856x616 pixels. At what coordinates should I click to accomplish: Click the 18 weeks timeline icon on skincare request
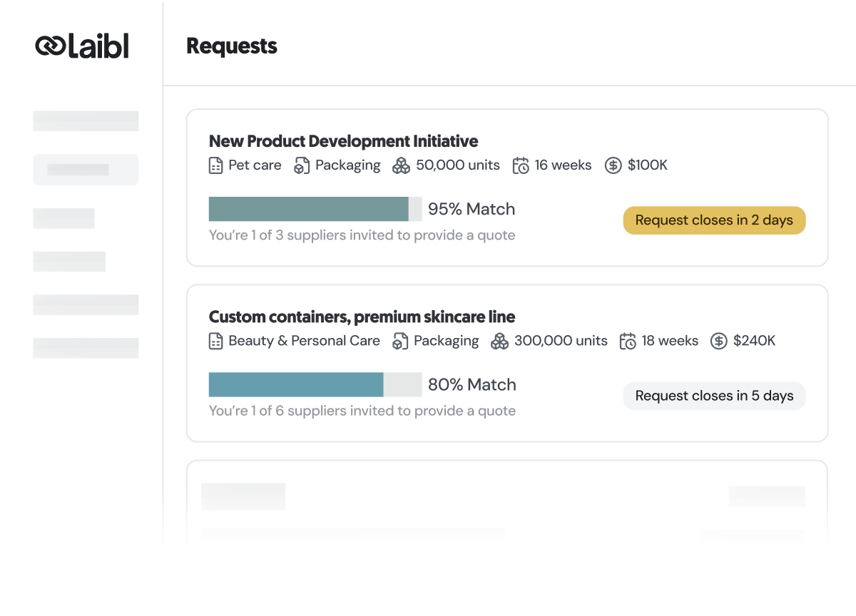[x=628, y=341]
